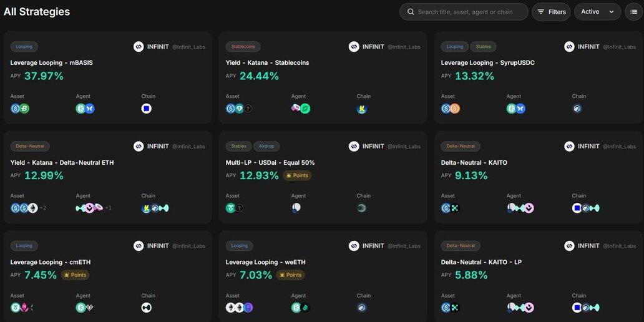Open Leverage Looping - mBASIS strategy

tap(52, 63)
